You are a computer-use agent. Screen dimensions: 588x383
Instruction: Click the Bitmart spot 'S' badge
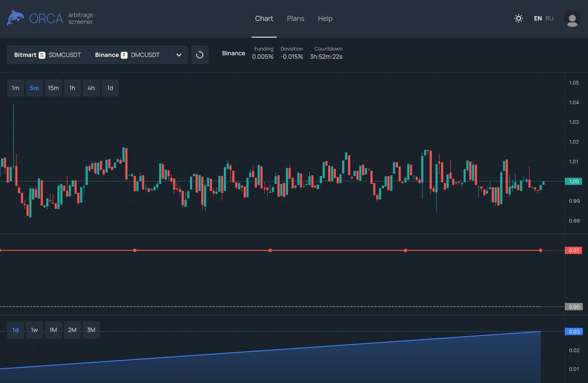pos(42,55)
